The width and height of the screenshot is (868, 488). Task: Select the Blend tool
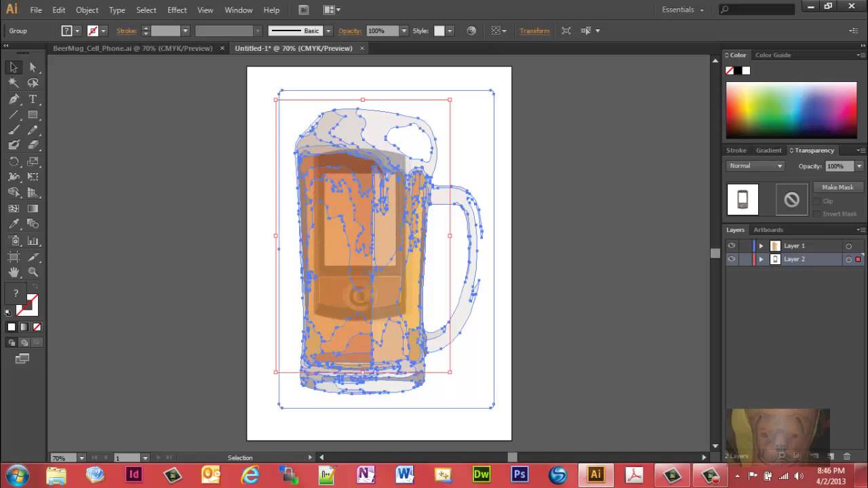[x=33, y=224]
